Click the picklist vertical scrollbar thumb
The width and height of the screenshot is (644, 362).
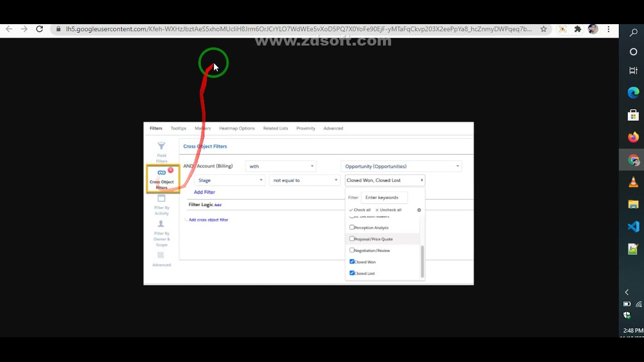(422, 261)
